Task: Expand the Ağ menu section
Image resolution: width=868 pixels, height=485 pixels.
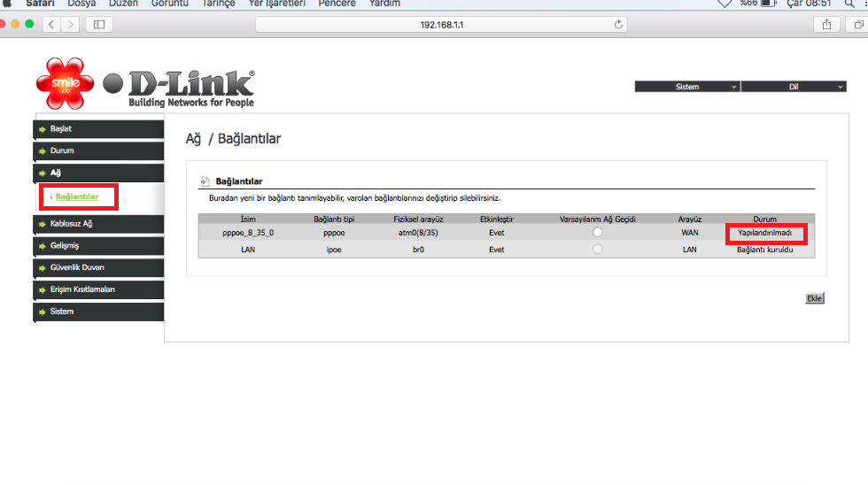Action: (99, 173)
